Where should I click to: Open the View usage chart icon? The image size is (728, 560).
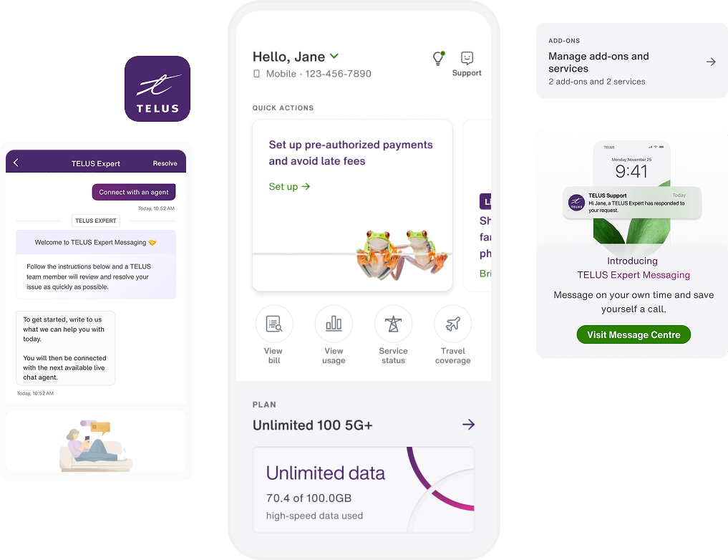tap(334, 324)
